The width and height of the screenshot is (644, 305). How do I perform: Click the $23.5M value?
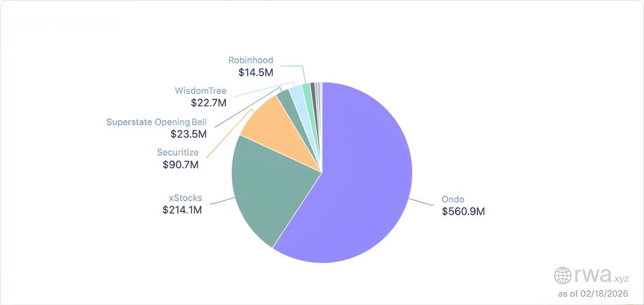click(x=188, y=134)
